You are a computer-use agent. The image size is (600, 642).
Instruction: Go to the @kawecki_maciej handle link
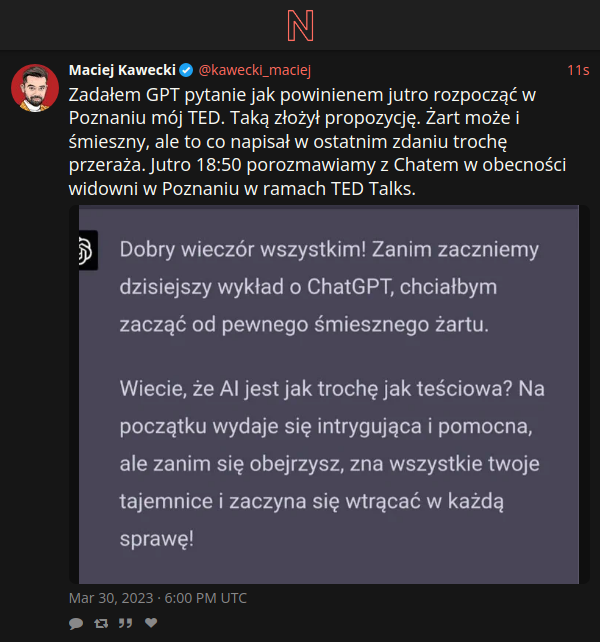[x=256, y=70]
